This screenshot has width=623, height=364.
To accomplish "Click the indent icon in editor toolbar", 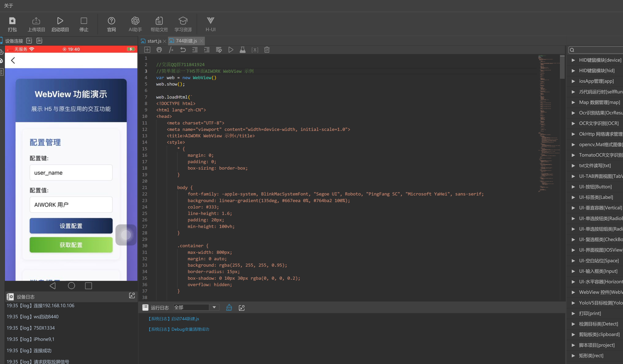I will tap(207, 50).
